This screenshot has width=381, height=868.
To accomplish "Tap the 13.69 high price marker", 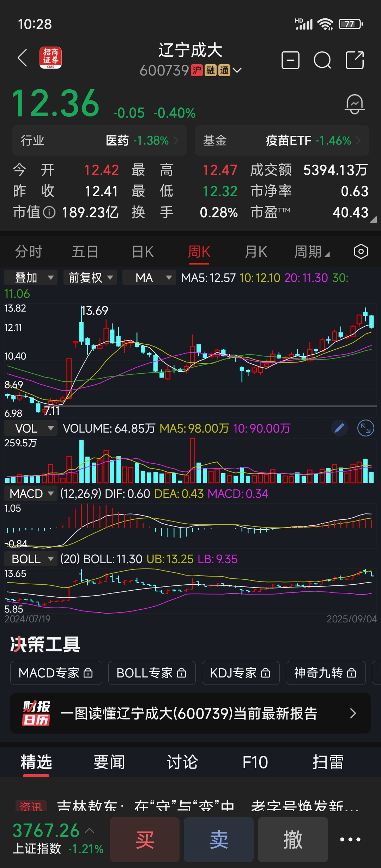I will pyautogui.click(x=95, y=311).
